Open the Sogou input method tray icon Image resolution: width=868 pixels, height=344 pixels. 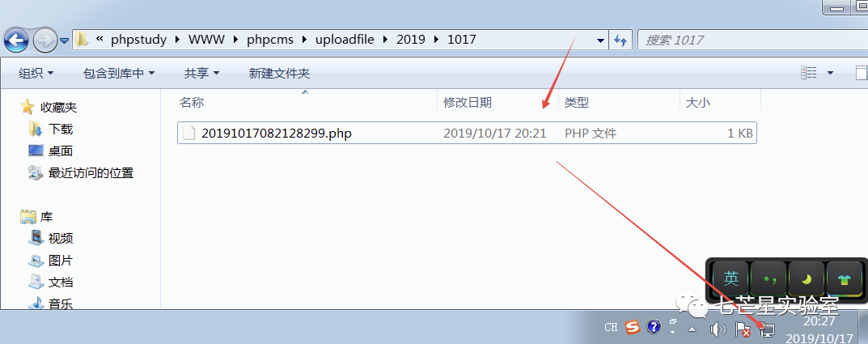click(633, 327)
